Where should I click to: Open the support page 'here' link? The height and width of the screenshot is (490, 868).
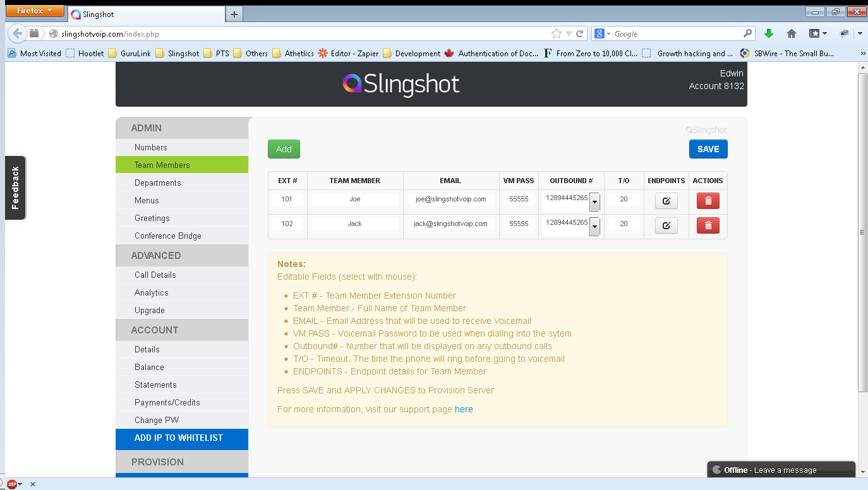pos(464,409)
